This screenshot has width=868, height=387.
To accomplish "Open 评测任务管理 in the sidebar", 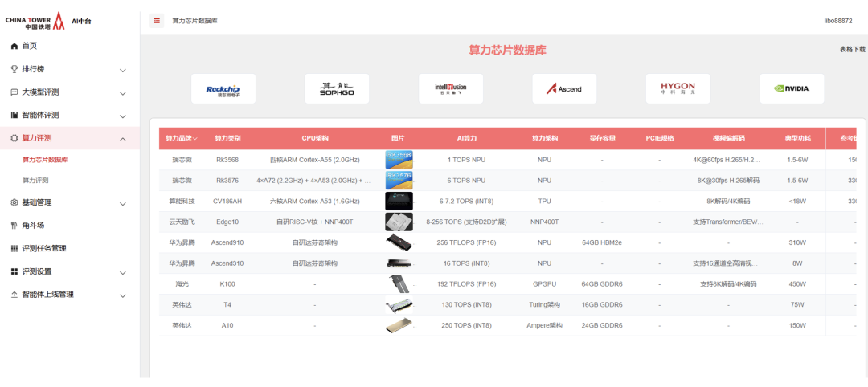I will 44,249.
